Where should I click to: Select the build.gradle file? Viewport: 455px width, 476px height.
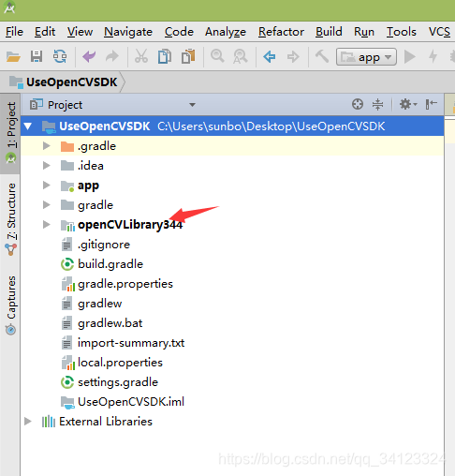click(x=110, y=264)
